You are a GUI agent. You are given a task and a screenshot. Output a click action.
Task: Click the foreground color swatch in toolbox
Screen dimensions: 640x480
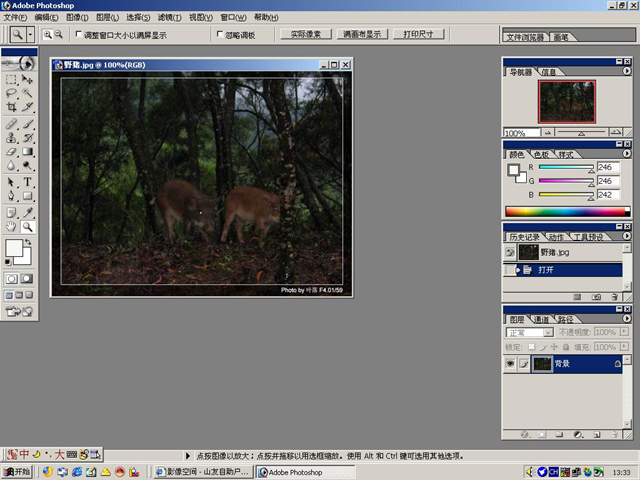pos(14,248)
